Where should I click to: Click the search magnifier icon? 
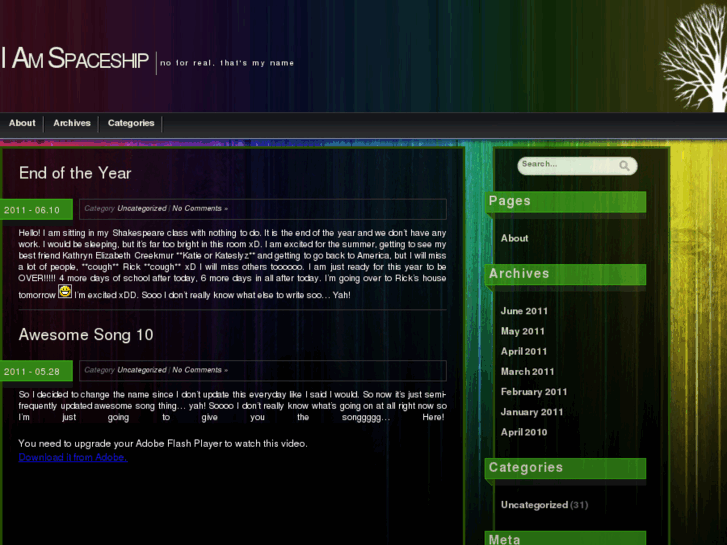[624, 166]
